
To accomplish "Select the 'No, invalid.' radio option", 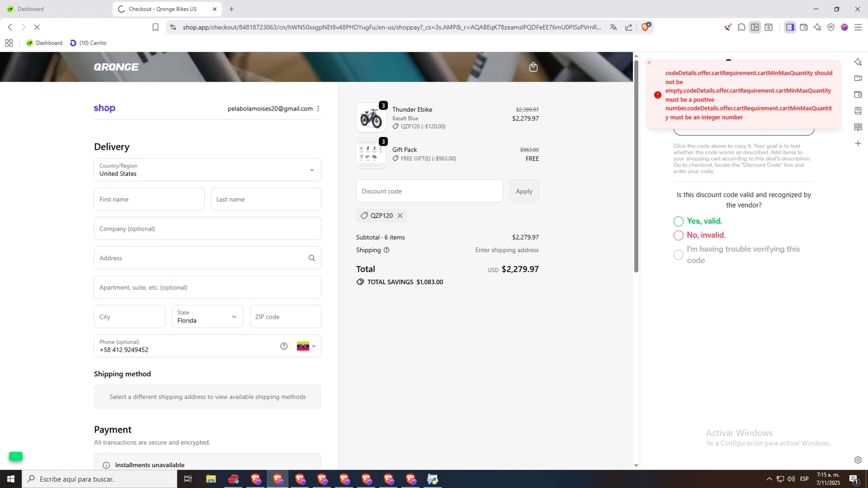I will click(x=679, y=235).
